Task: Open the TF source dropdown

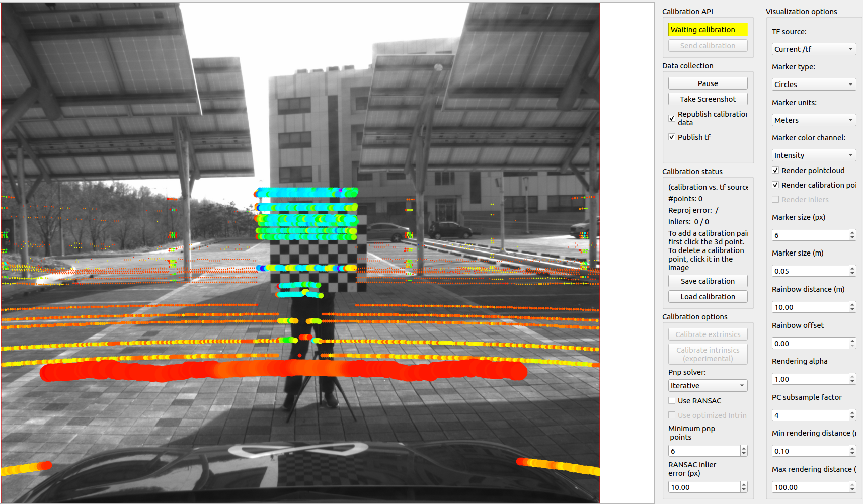Action: pos(813,49)
